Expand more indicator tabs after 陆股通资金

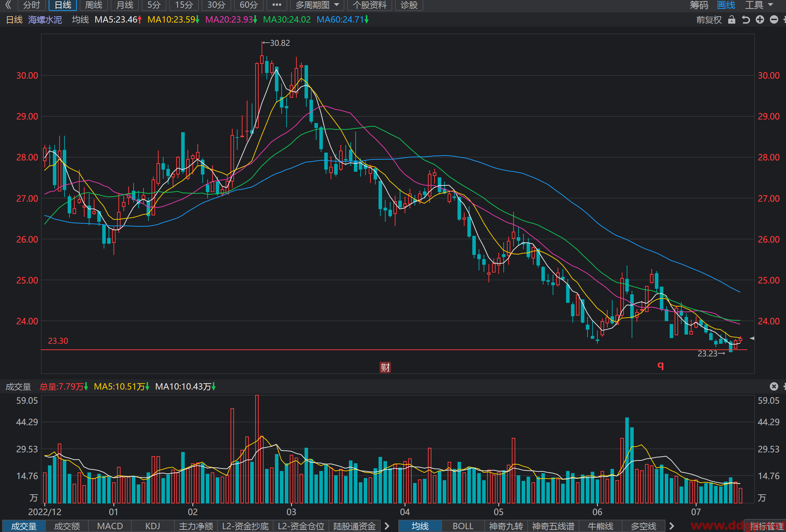(387, 526)
